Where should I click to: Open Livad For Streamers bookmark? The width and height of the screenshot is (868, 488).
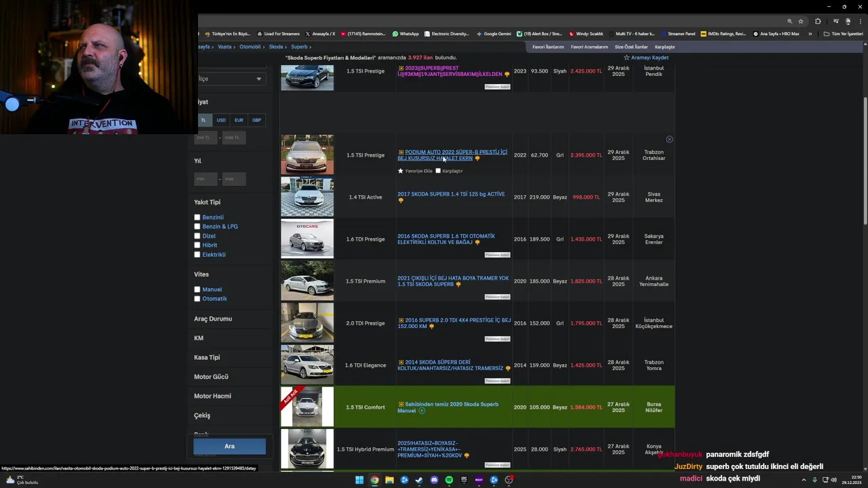tap(279, 34)
